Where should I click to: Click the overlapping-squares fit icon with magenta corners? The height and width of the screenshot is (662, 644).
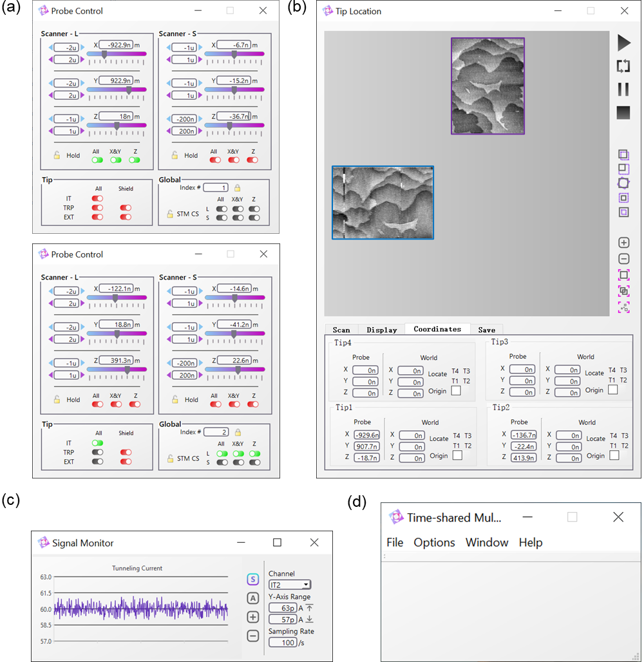(x=624, y=291)
